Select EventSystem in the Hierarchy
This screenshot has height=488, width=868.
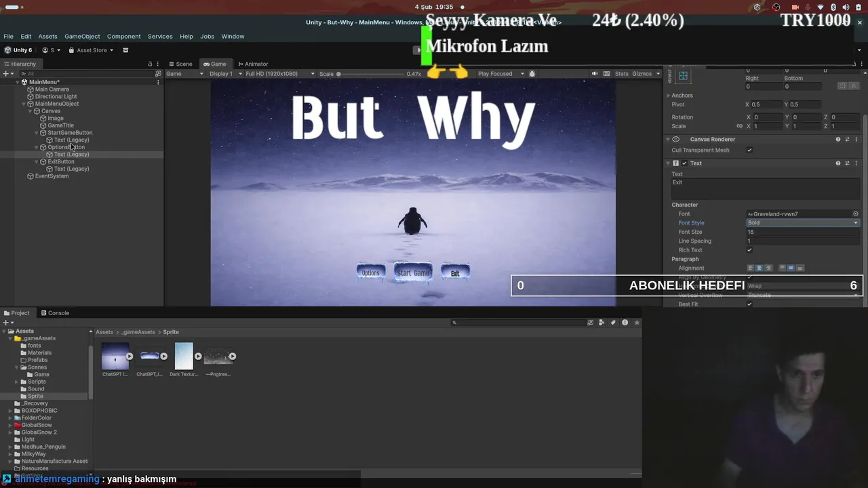point(52,176)
